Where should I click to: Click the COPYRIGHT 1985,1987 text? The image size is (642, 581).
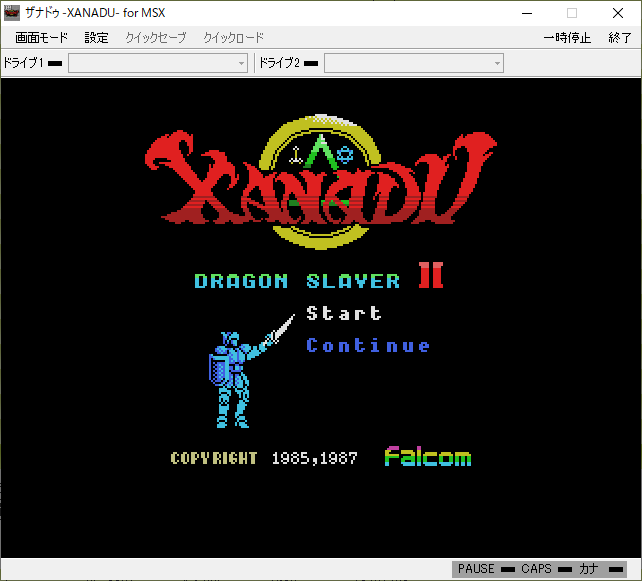coord(264,458)
